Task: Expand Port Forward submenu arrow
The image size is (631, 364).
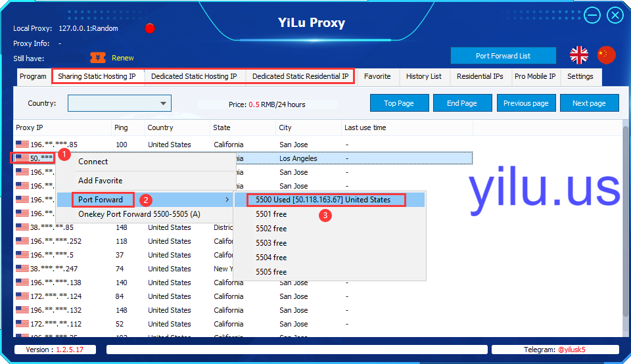Action: 227,200
